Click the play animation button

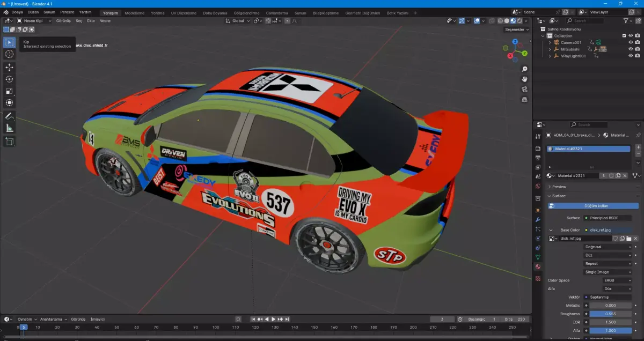(274, 319)
